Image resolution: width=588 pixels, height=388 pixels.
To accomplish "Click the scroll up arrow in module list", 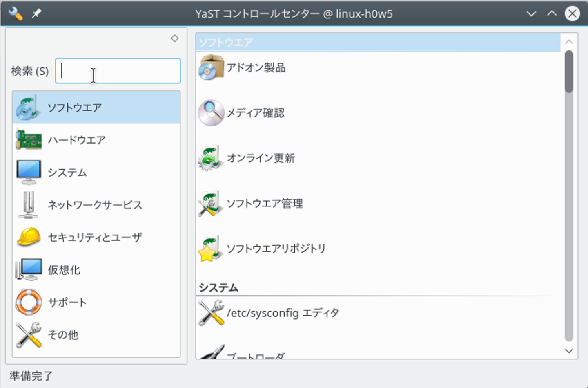I will click(569, 42).
